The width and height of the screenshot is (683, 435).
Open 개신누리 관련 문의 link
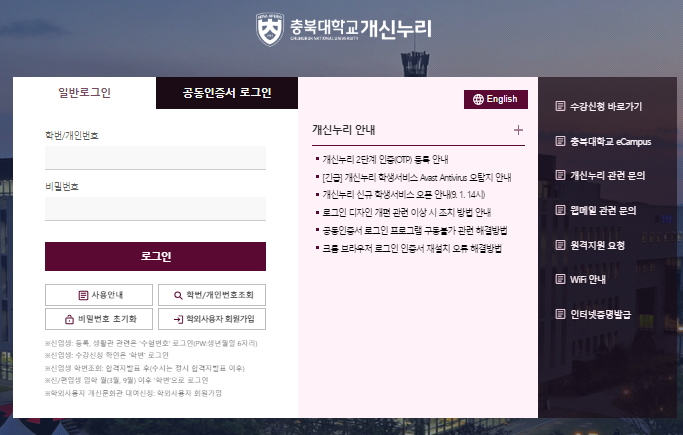608,175
